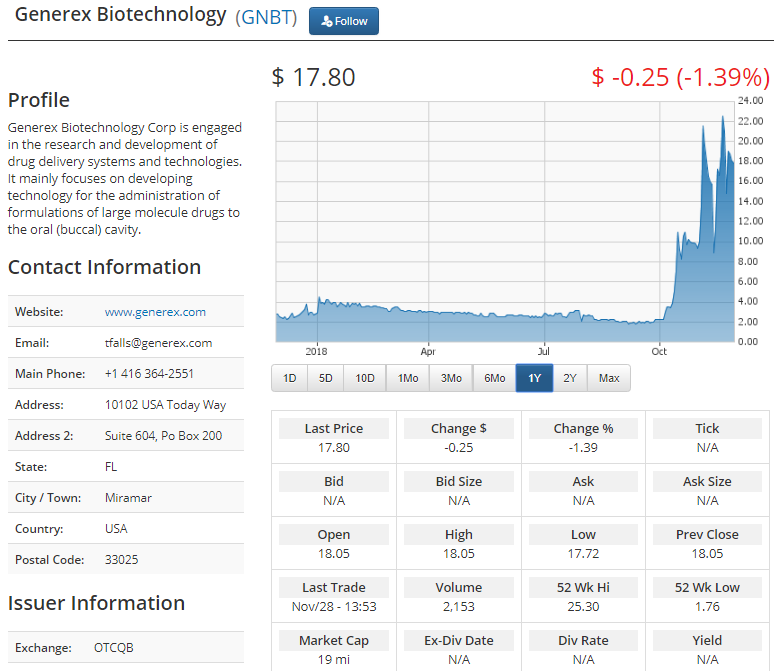
Task: Click the Last Trade time Nov/28 - 13:53
Action: pos(334,606)
